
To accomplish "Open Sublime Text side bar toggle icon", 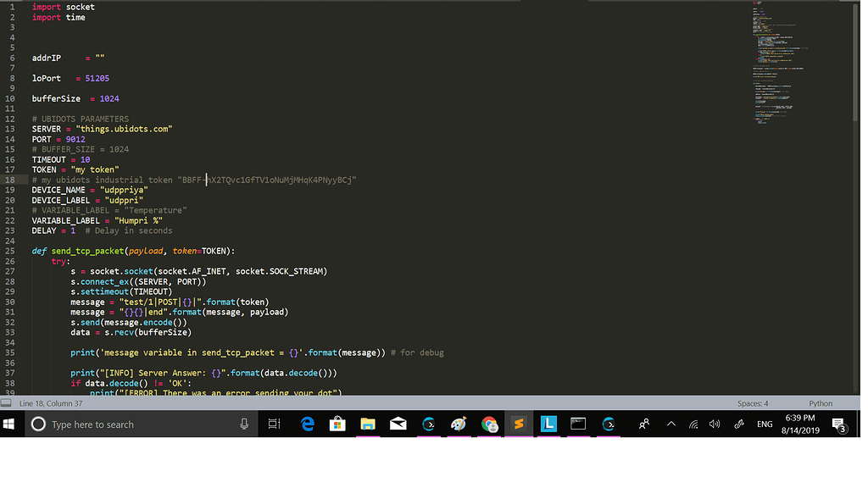I will coord(7,403).
